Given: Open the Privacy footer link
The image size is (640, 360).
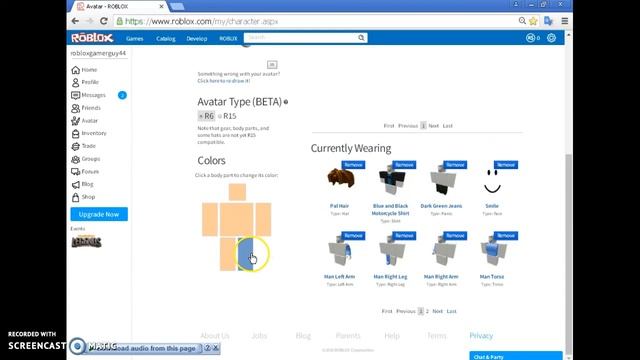Looking at the screenshot, I should point(481,336).
